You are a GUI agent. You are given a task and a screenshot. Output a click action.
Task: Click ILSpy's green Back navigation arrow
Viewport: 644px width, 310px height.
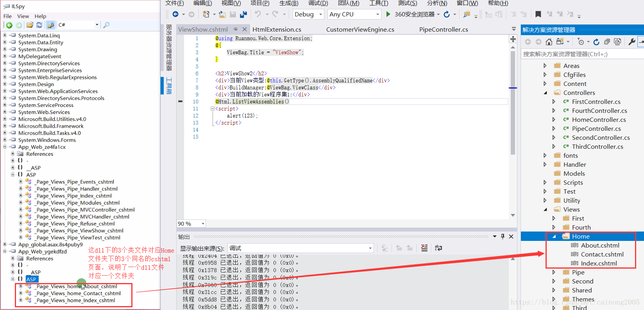coord(9,25)
